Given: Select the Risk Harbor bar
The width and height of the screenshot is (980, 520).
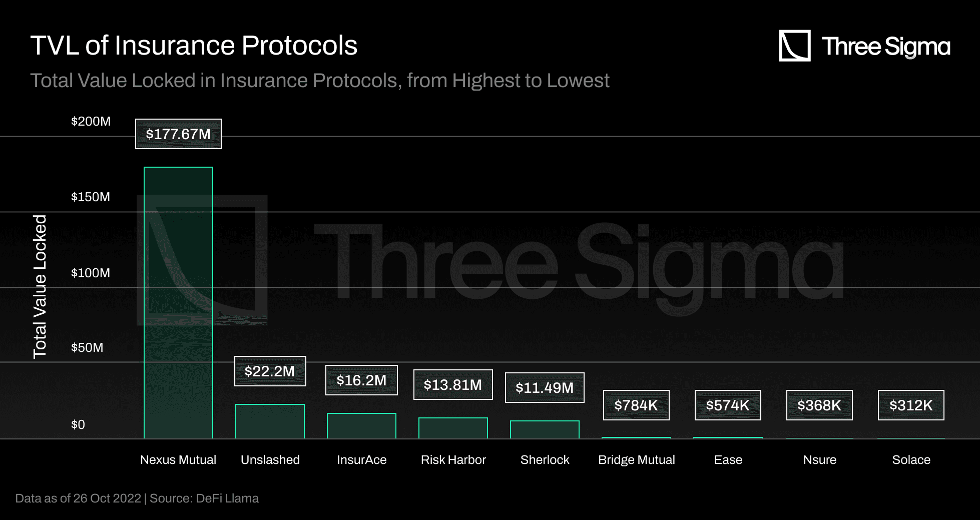Looking at the screenshot, I should (453, 428).
